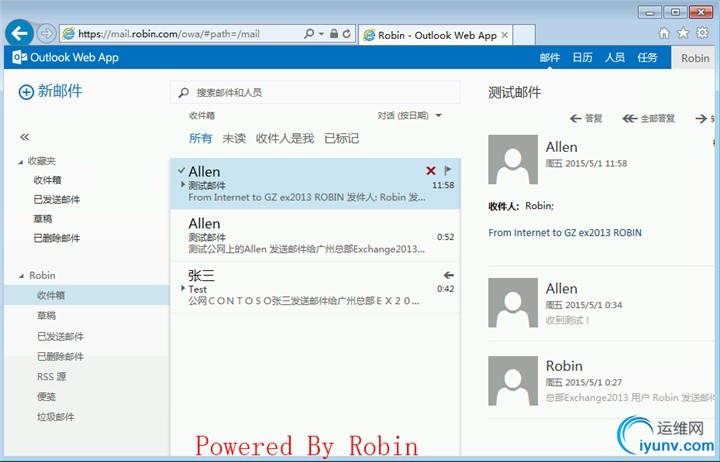Viewport: 720px width, 462px height.
Task: Click the security lock icon in address bar
Action: [x=334, y=34]
